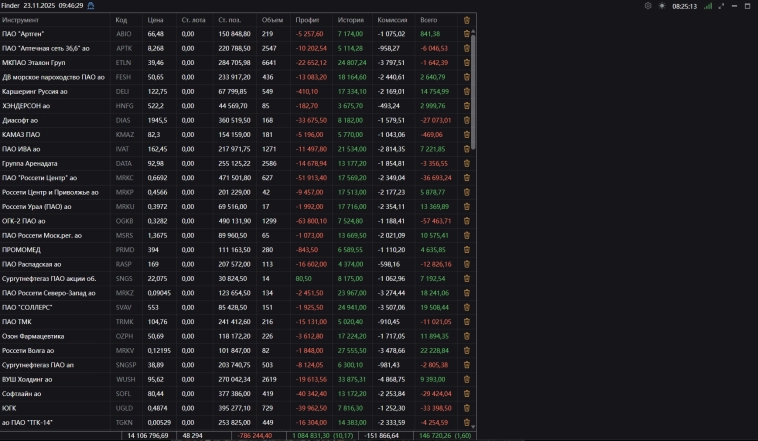Click the trash icon in the table header
This screenshot has height=441, width=758.
[466, 20]
